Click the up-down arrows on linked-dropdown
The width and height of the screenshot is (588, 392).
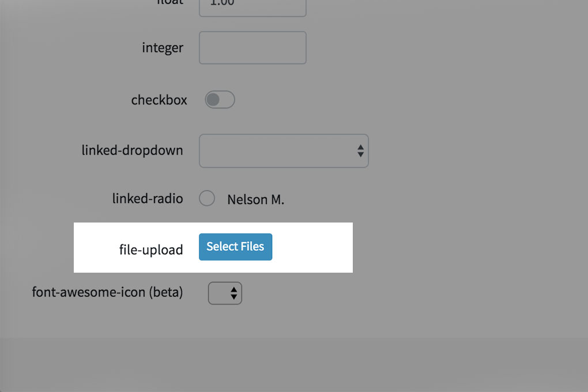pyautogui.click(x=360, y=150)
